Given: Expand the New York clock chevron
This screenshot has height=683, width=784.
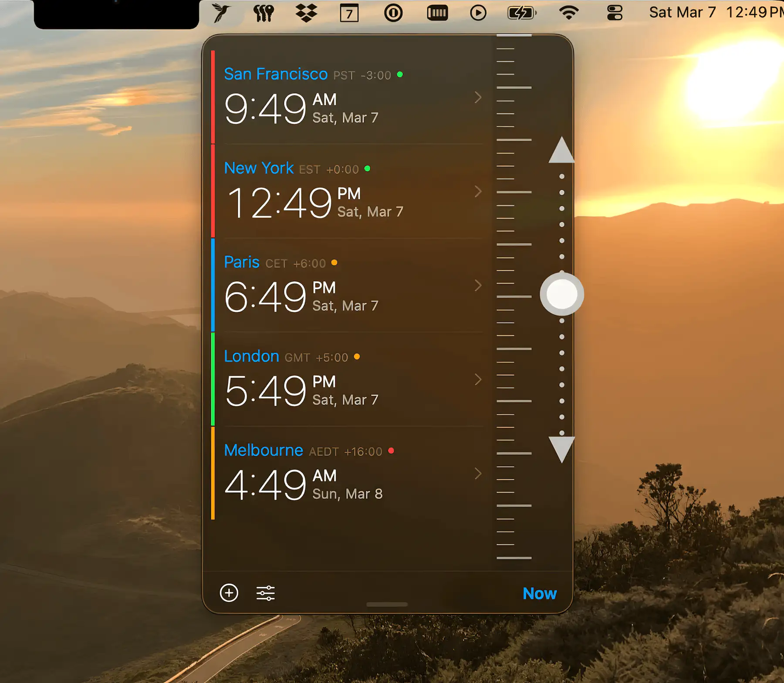Looking at the screenshot, I should pos(478,192).
